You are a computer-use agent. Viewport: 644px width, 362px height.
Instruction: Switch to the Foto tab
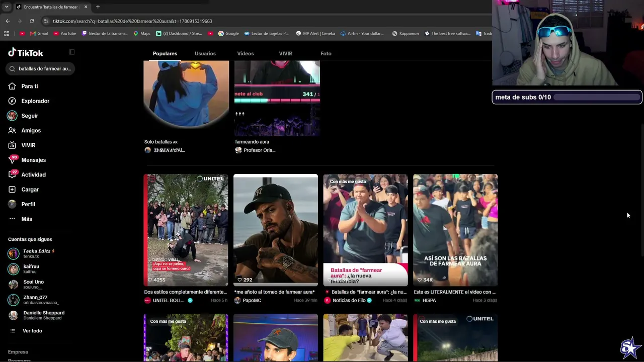[x=326, y=53]
